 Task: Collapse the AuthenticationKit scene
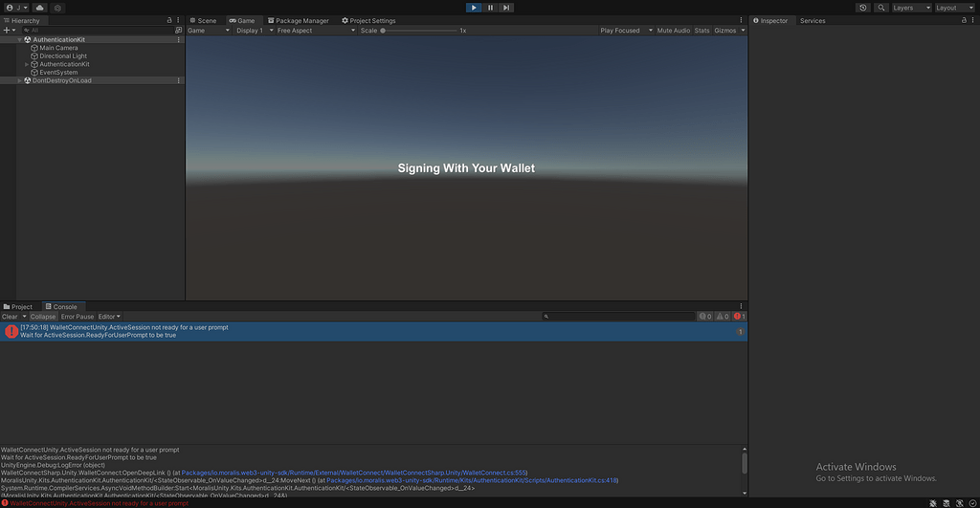[19, 39]
